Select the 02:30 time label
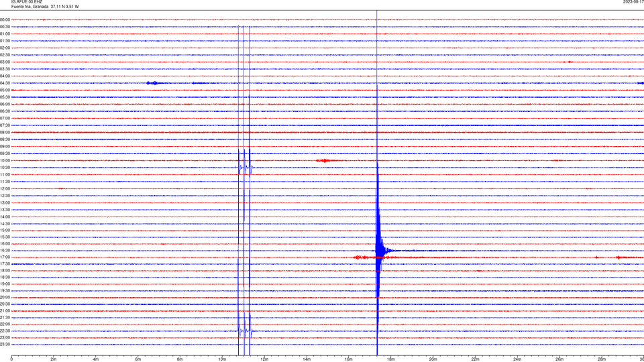644x362 pixels. pos(5,54)
